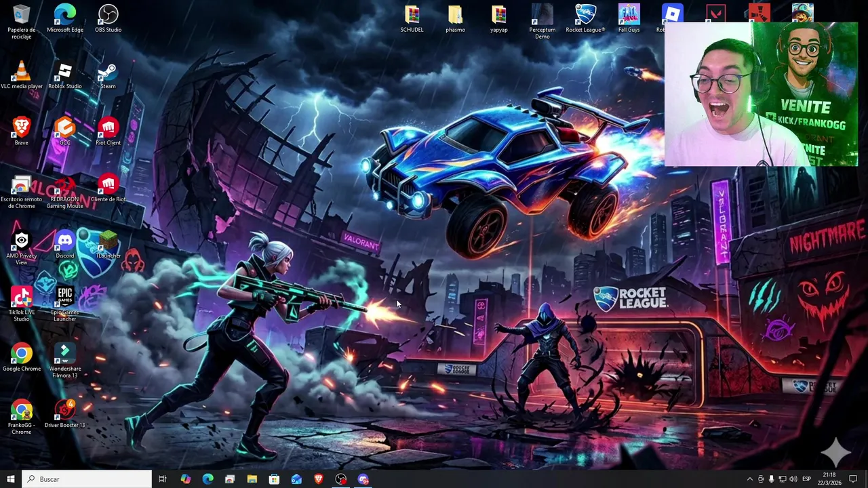Select the GCC desktop icon
Viewport: 868px width, 488px height.
[x=64, y=131]
